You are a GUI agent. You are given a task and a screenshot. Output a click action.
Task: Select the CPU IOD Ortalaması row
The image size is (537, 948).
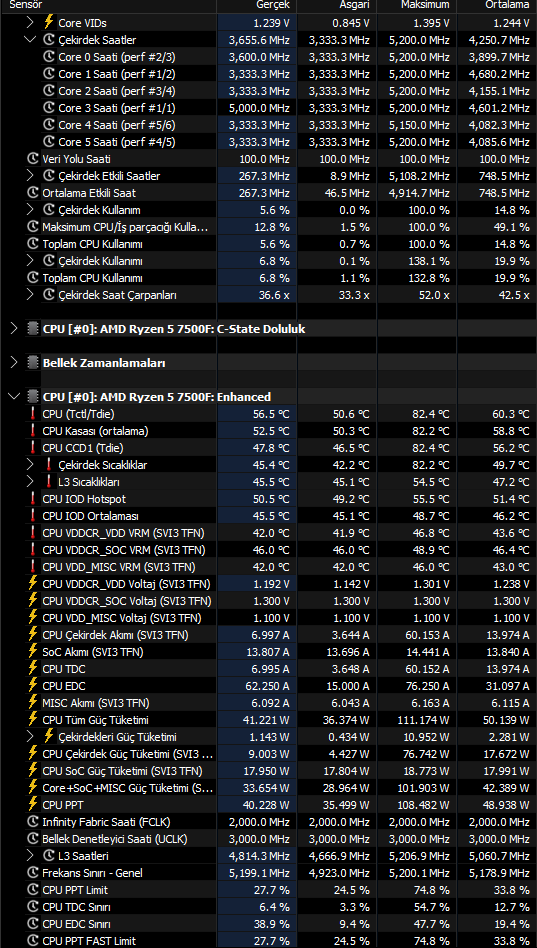click(268, 516)
